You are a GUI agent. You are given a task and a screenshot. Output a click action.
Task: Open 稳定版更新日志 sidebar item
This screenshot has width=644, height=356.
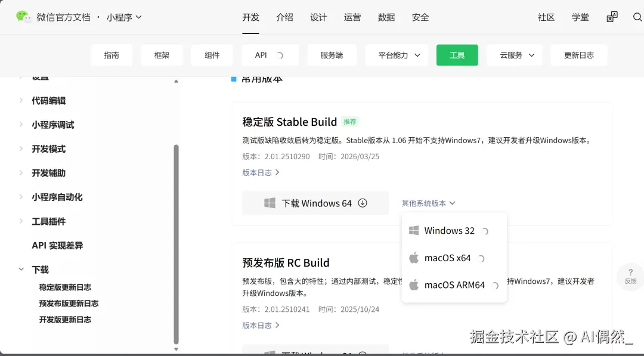click(65, 287)
